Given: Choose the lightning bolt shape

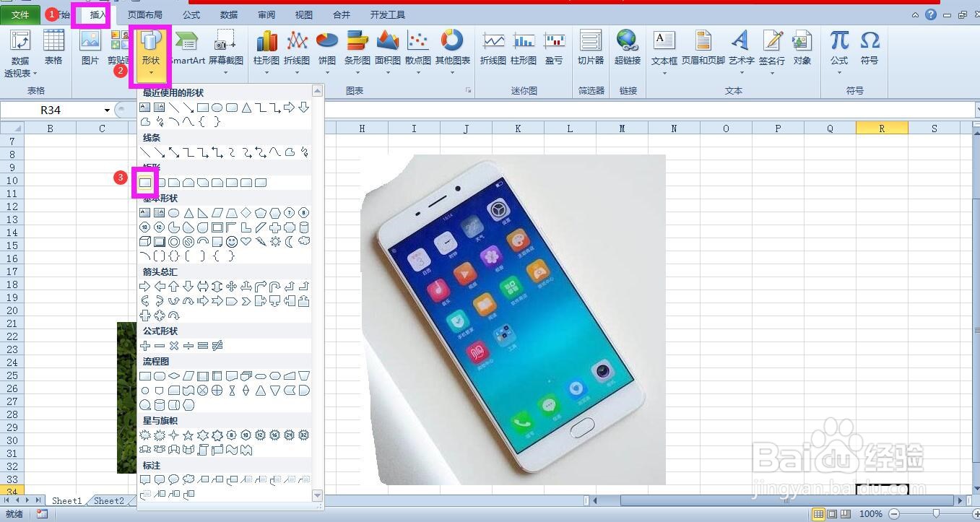Looking at the screenshot, I should pos(261,241).
